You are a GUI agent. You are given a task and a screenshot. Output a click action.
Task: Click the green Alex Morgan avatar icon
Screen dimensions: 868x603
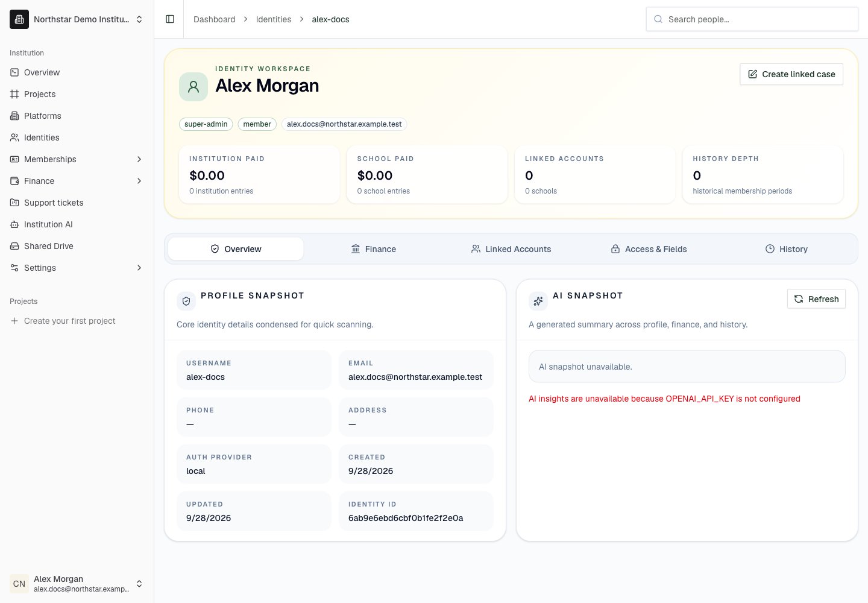[x=193, y=87]
